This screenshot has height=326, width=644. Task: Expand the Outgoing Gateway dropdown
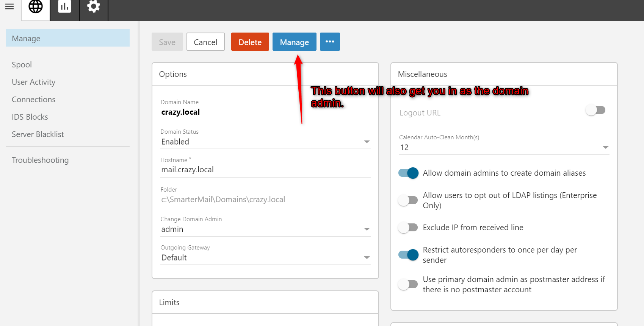click(x=265, y=257)
